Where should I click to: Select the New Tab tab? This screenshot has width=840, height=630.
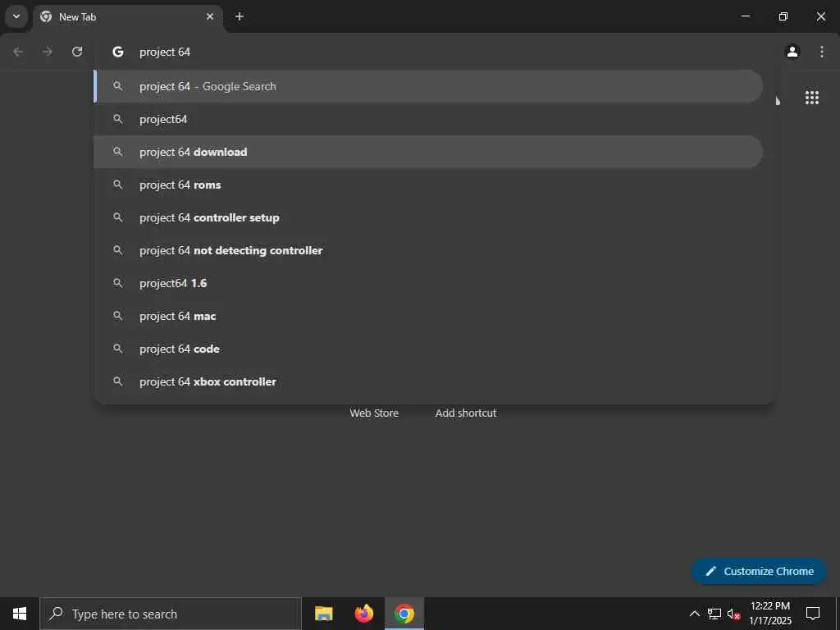coord(127,17)
